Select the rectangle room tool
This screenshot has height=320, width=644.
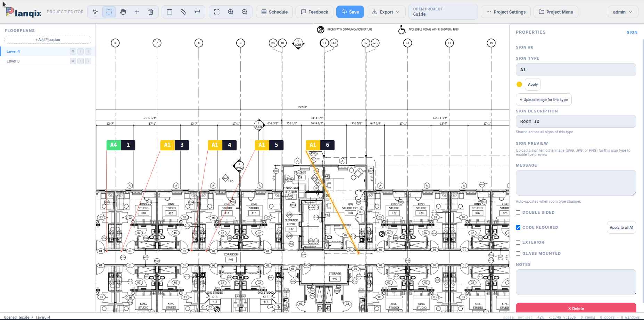click(170, 12)
